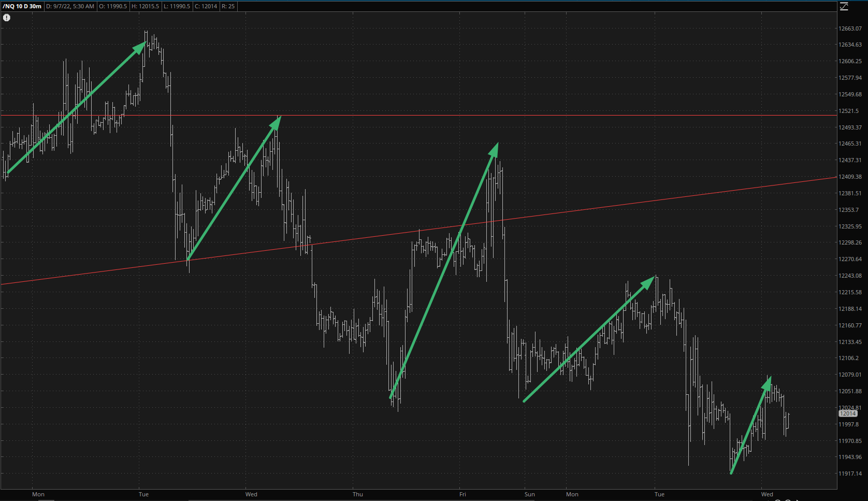This screenshot has width=868, height=501.
Task: Click the 12051.88 price axis label
Action: click(x=850, y=391)
